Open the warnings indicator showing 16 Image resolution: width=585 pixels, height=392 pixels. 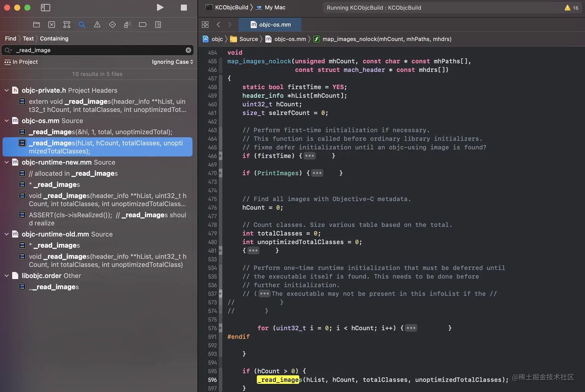(571, 7)
